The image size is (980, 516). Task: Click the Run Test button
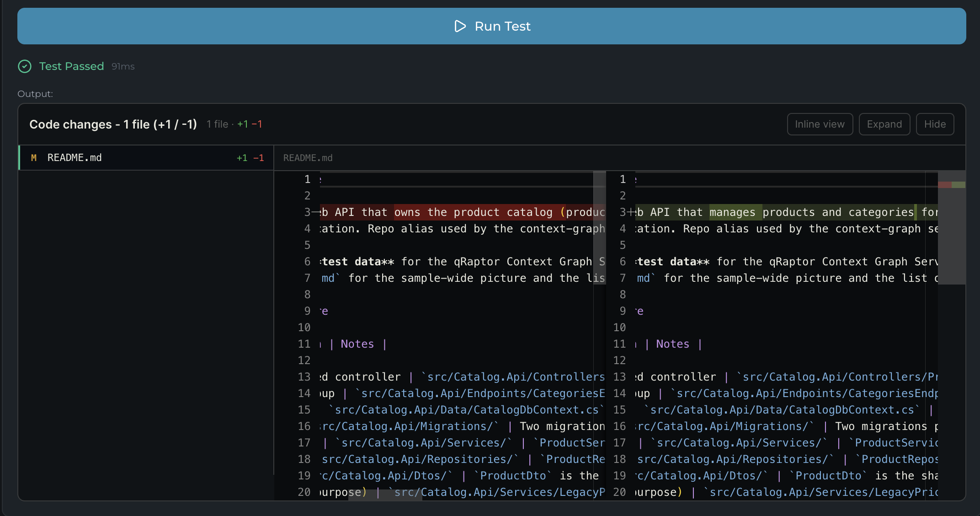click(x=491, y=26)
